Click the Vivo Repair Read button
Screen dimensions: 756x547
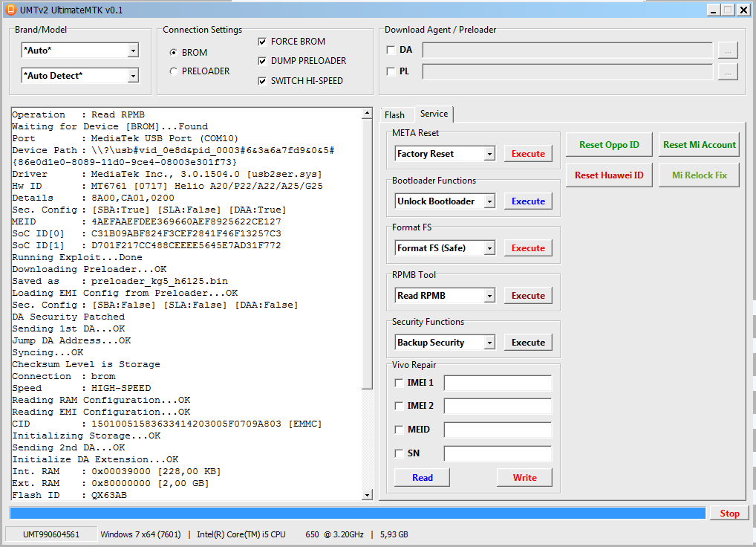point(423,478)
